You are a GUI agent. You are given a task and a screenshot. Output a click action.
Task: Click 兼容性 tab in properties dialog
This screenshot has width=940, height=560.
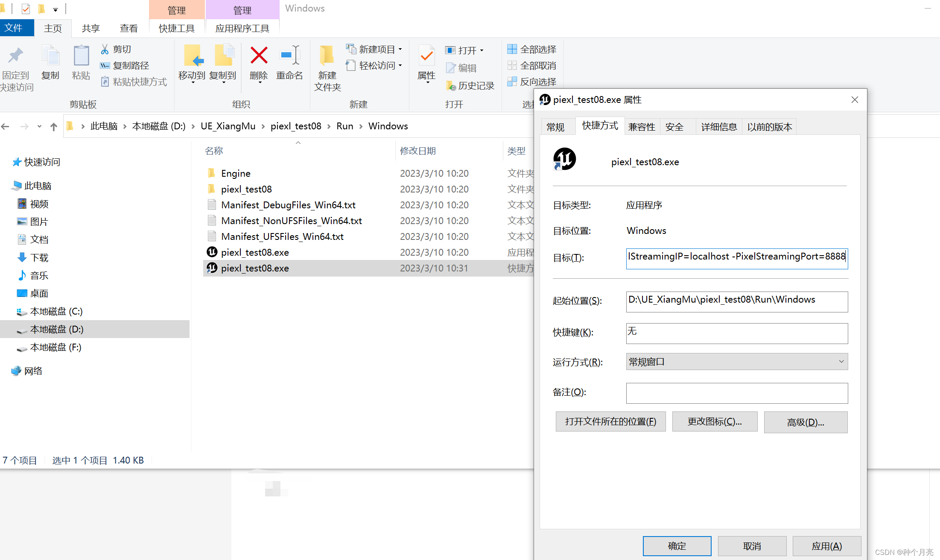click(x=640, y=127)
